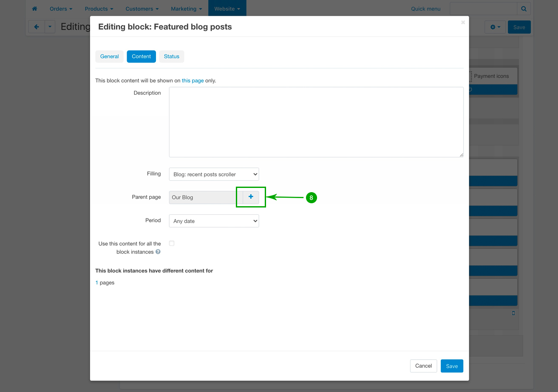558x392 pixels.
Task: Click the help question mark icon
Action: click(x=158, y=252)
